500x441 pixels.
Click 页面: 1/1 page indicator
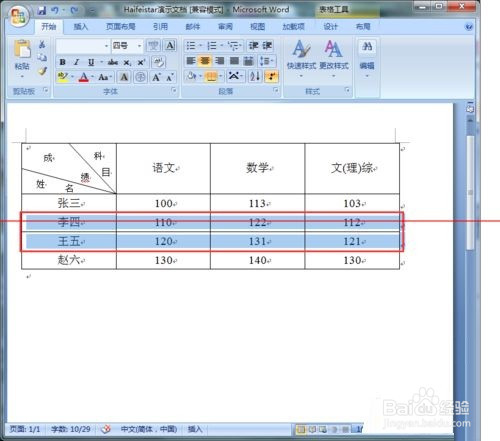click(25, 429)
